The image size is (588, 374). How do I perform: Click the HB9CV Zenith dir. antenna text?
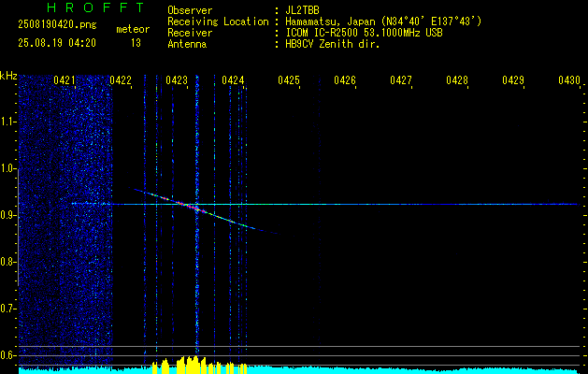pos(333,44)
